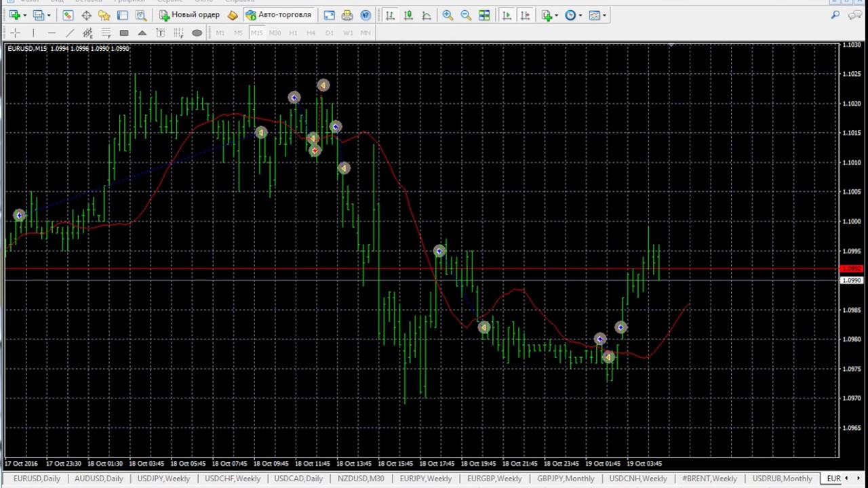Switch to H4 timeframe
The height and width of the screenshot is (488, 868).
311,33
